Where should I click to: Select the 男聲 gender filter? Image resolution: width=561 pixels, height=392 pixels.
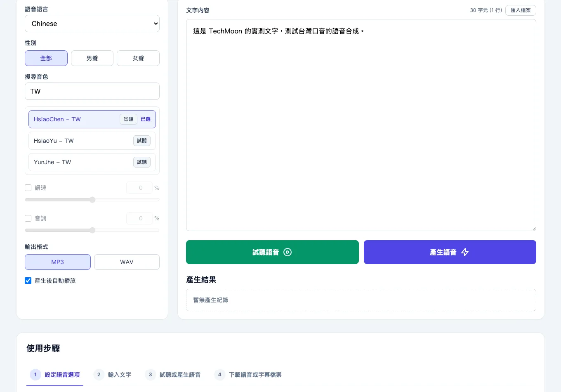pos(92,58)
